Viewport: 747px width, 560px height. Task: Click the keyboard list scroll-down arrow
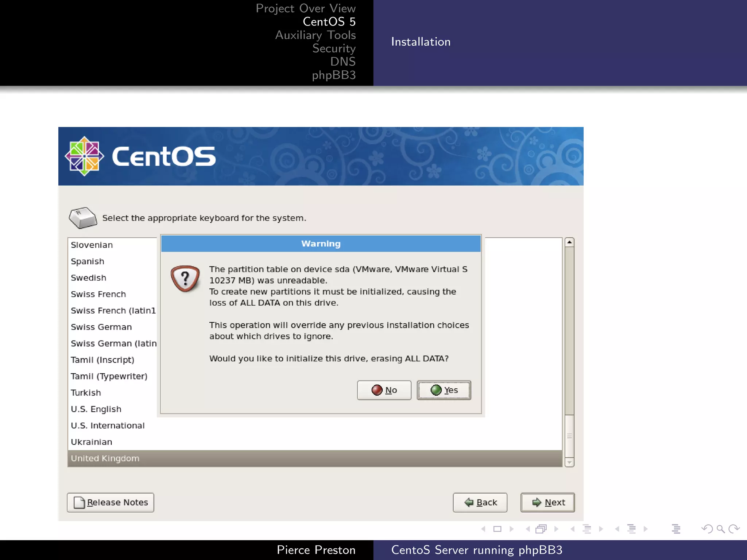pyautogui.click(x=569, y=462)
